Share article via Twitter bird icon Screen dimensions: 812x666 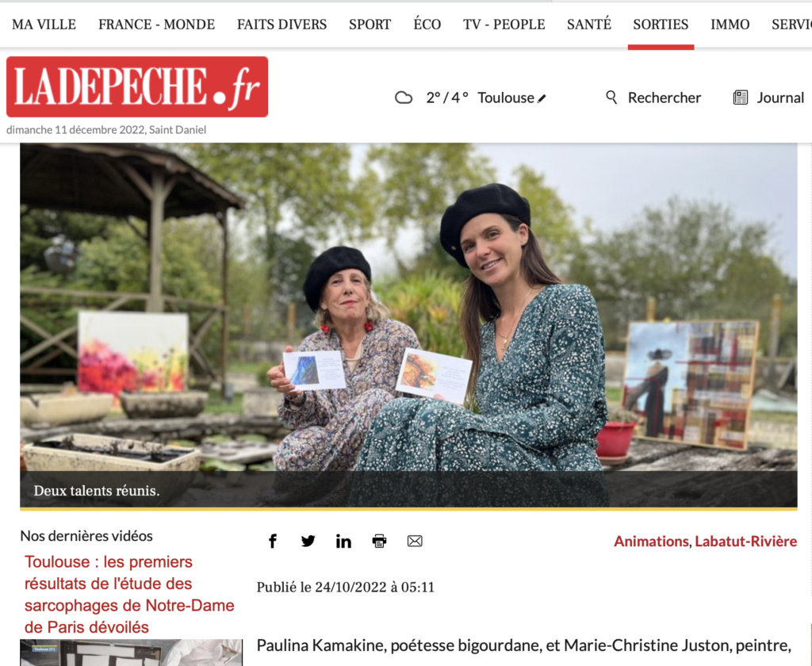(308, 542)
